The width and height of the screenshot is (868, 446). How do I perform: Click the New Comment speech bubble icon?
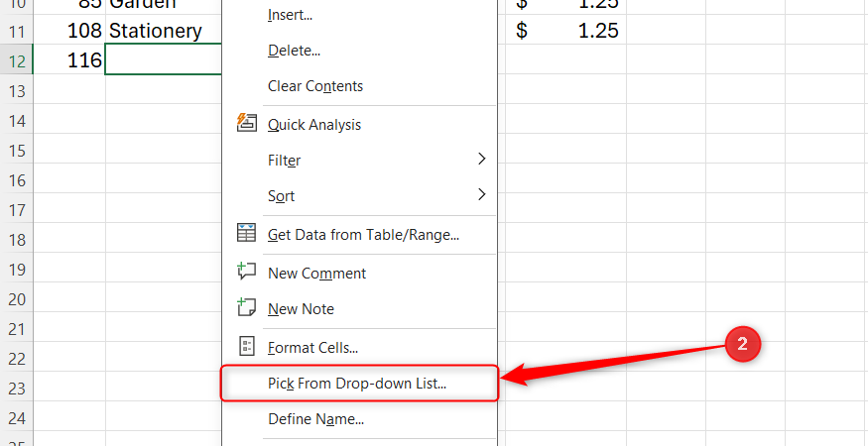[x=246, y=272]
